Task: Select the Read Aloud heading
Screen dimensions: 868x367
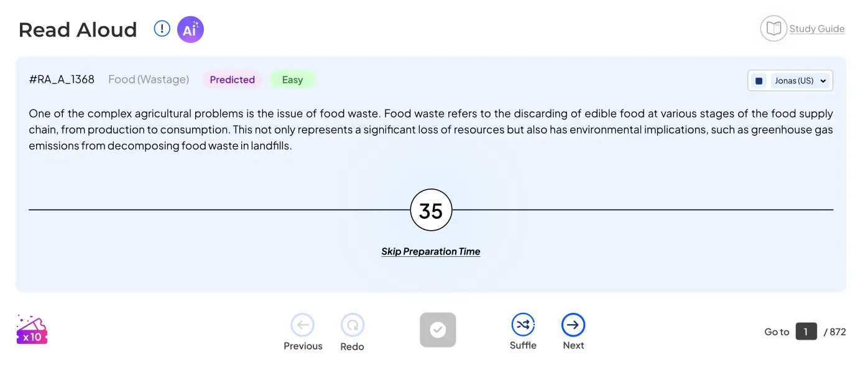Action: pyautogui.click(x=77, y=29)
